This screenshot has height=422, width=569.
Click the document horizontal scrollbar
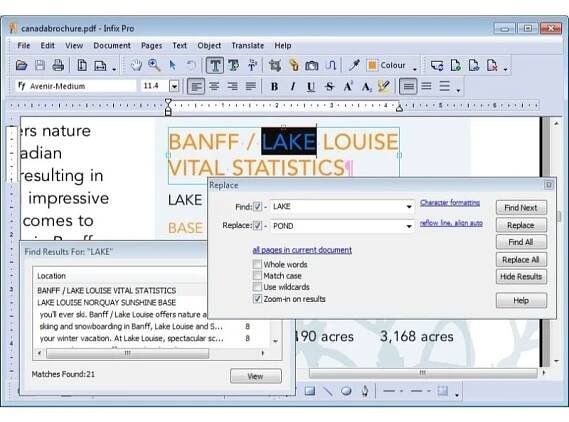coord(423,373)
